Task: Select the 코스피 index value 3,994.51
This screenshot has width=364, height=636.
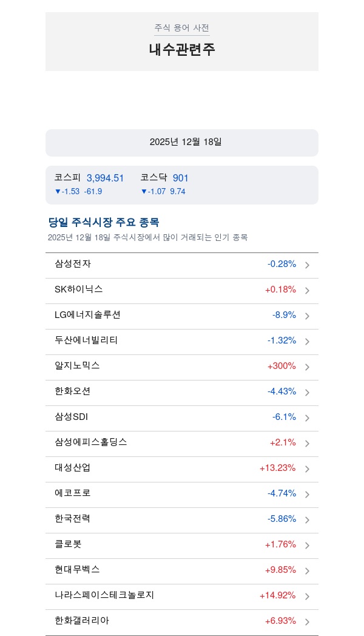Action: point(105,178)
